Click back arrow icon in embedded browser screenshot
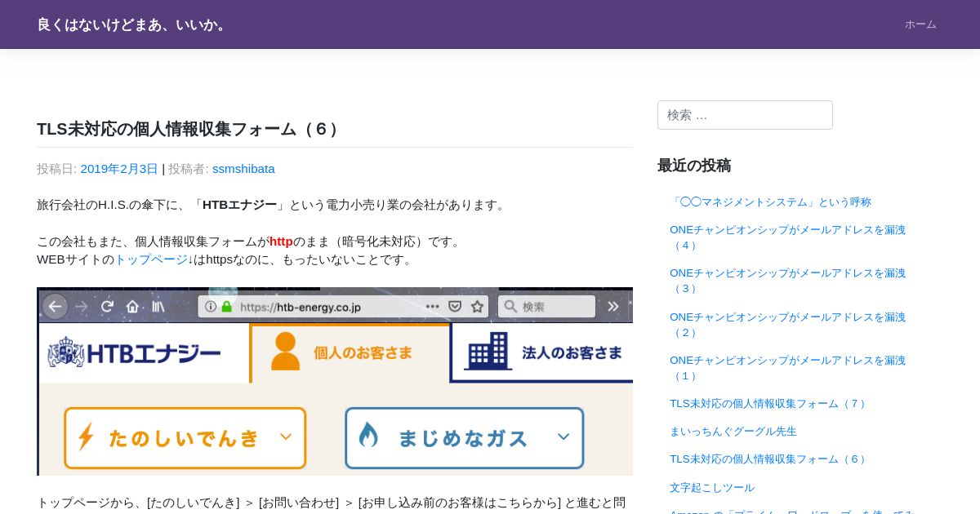 pos(56,307)
